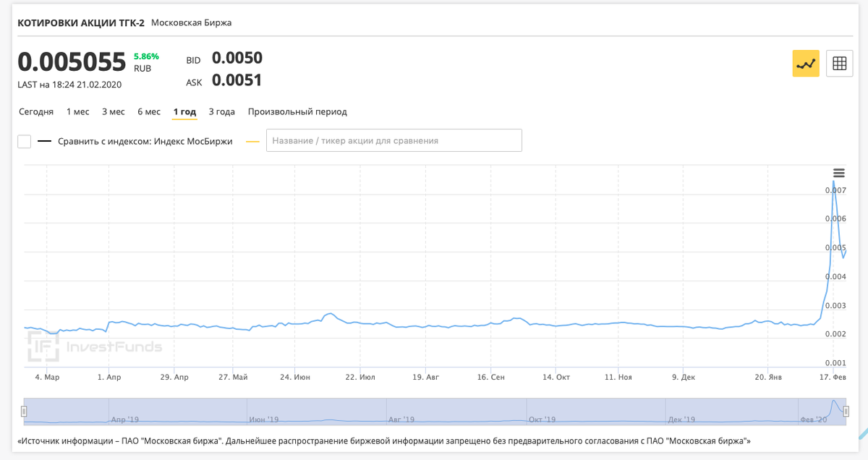Viewport: 868px width, 460px height.
Task: Select the 6 мес period tab
Action: point(149,112)
